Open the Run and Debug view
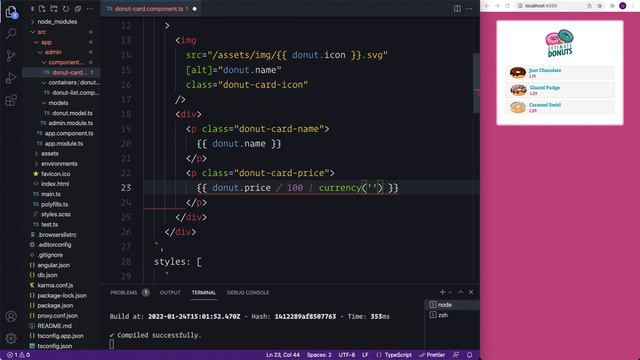 [11, 78]
